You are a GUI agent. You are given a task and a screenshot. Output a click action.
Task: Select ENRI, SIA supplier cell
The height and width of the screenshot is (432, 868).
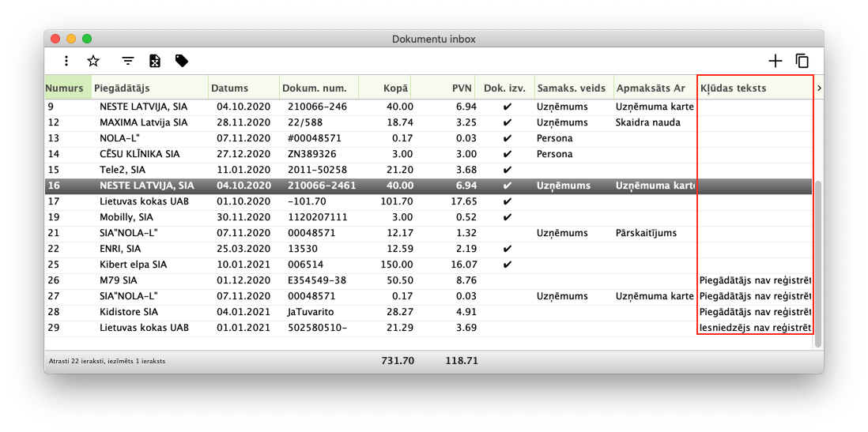pos(120,249)
